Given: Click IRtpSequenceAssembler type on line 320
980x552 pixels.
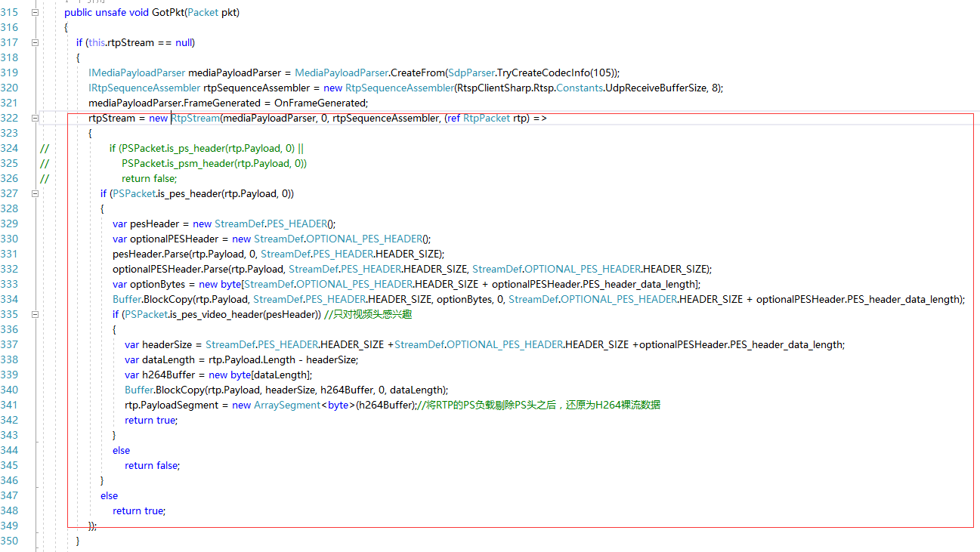Looking at the screenshot, I should (144, 88).
